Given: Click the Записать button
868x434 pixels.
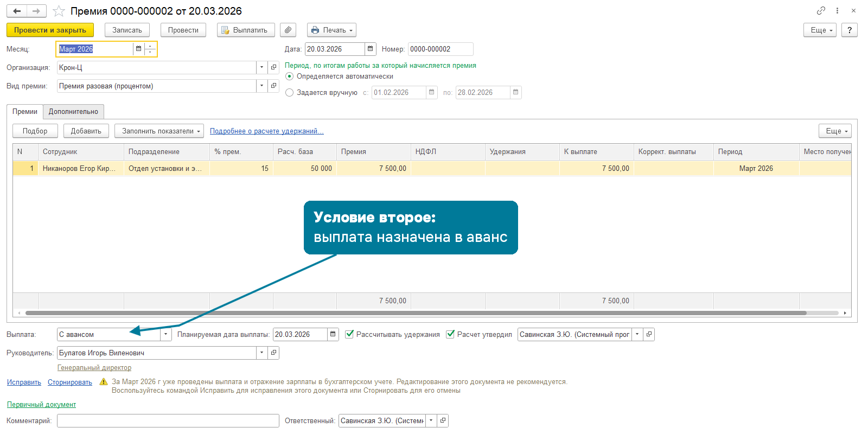Looking at the screenshot, I should (x=127, y=30).
